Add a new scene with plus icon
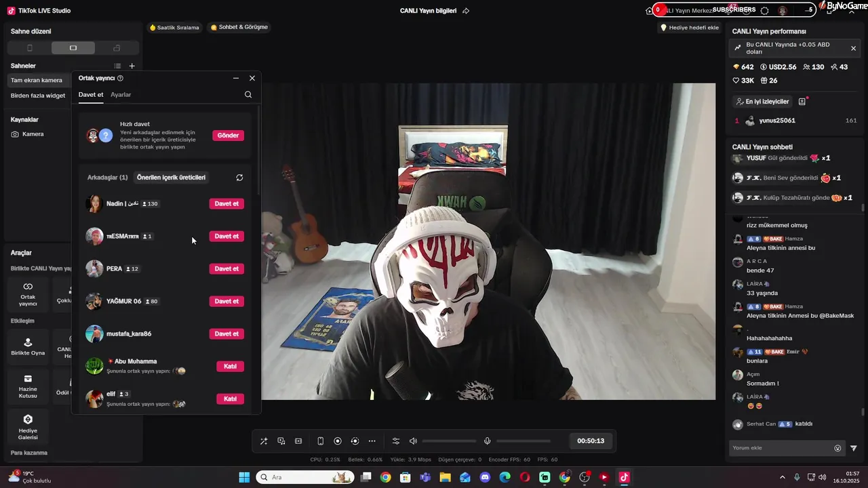The image size is (868, 488). pos(132,66)
